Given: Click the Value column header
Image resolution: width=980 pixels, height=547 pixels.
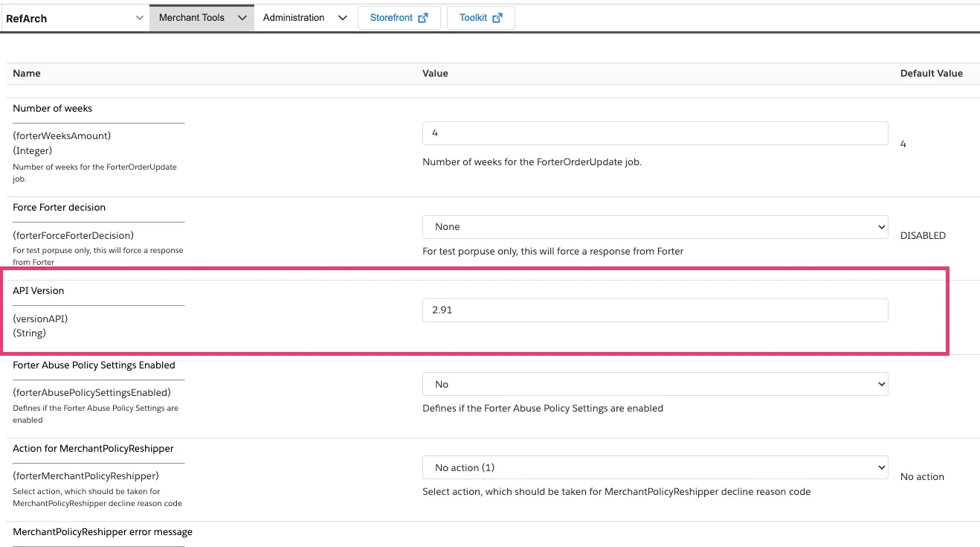Looking at the screenshot, I should [435, 73].
